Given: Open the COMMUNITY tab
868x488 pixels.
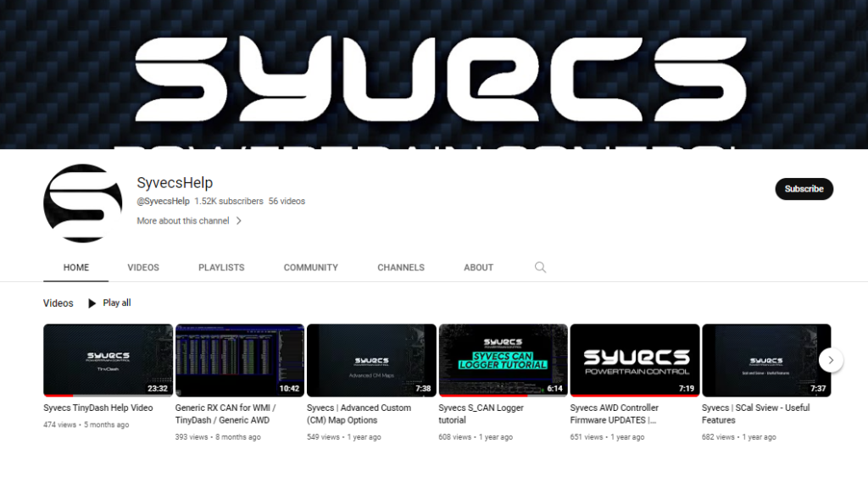Looking at the screenshot, I should pos(310,267).
